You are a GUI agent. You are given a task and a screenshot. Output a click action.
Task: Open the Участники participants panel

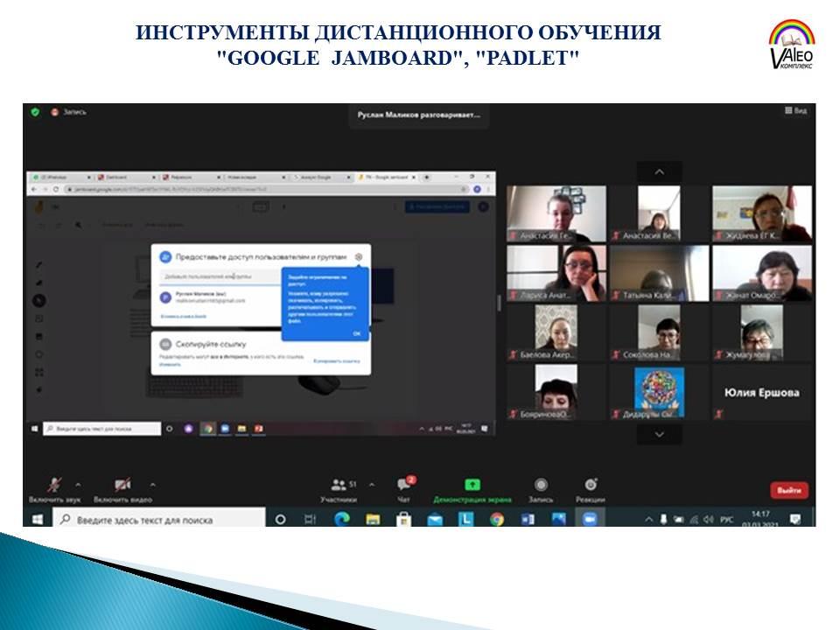pos(339,490)
